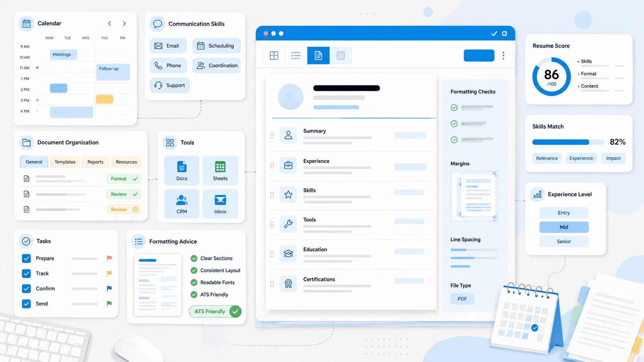Open the Inbox tool tile
644x362 pixels.
click(x=220, y=204)
